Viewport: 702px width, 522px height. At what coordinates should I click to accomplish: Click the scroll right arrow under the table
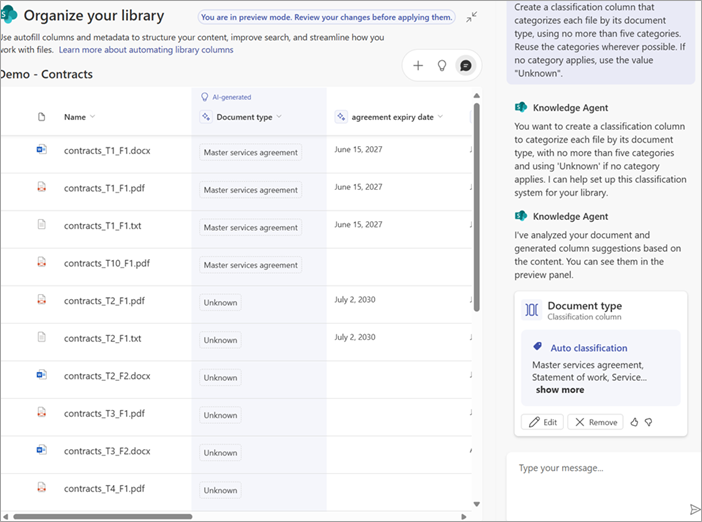point(464,517)
